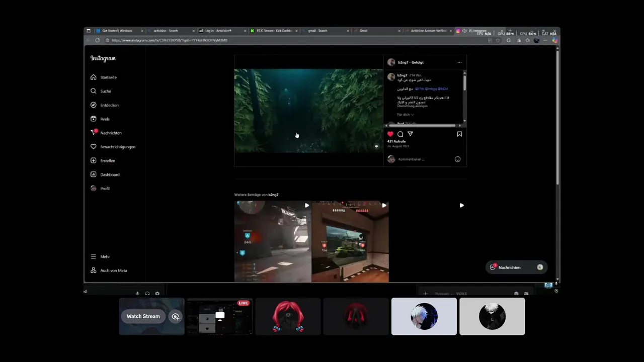Screen dimensions: 644x362
Task: Click the 431 Aufrufe views count
Action: point(396,141)
